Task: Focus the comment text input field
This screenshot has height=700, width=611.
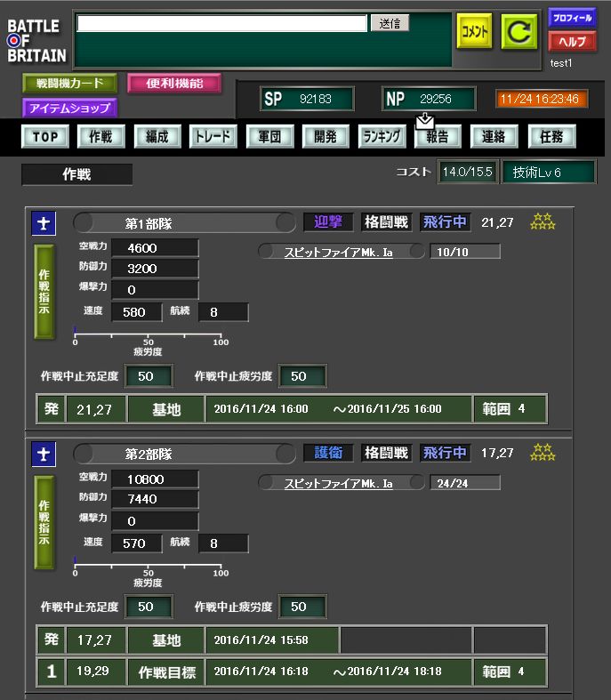Action: 221,23
